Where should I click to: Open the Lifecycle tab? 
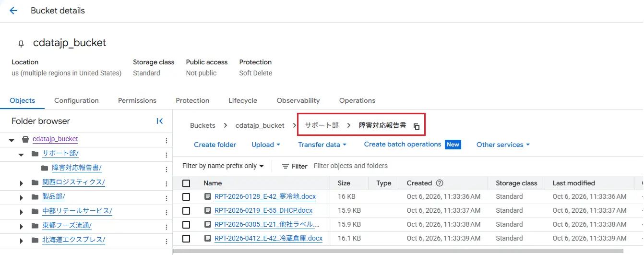243,100
